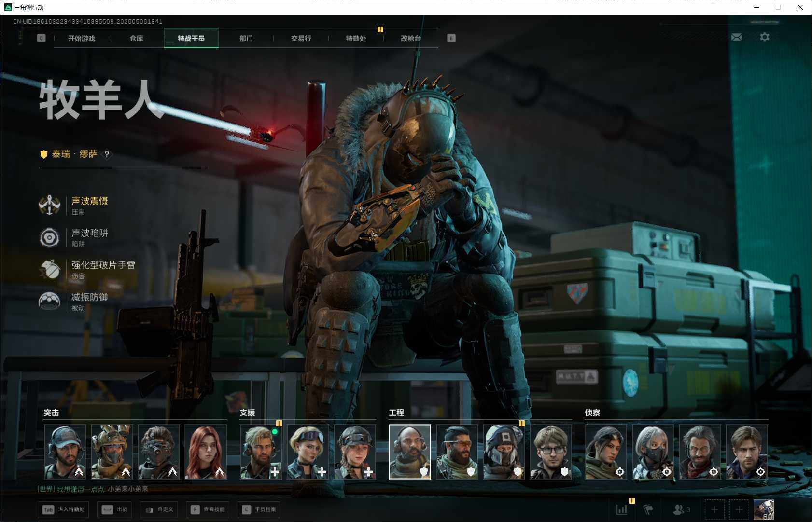Click the right empty squad slot plus
Screen dimensions: 812x522
coord(739,509)
